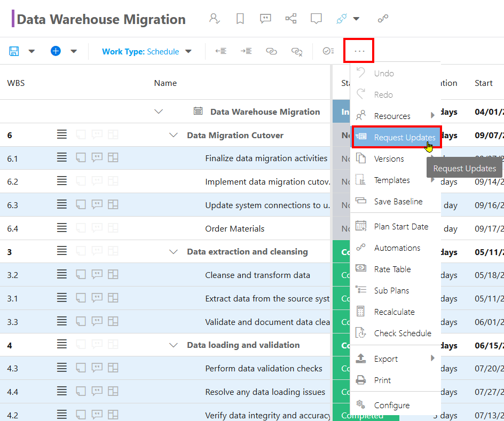Select task 'Order Materials'
Viewport: 504px width, 421px height.
click(x=234, y=229)
